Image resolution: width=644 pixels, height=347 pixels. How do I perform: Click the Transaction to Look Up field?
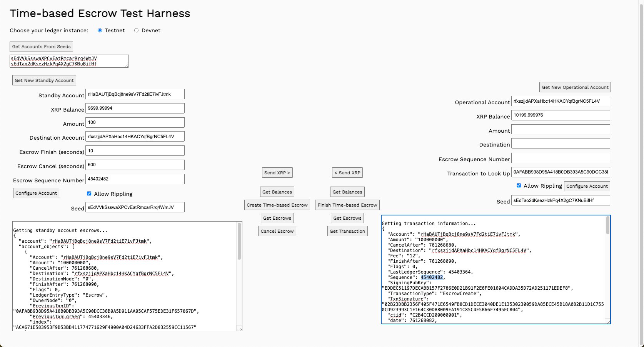coord(560,172)
